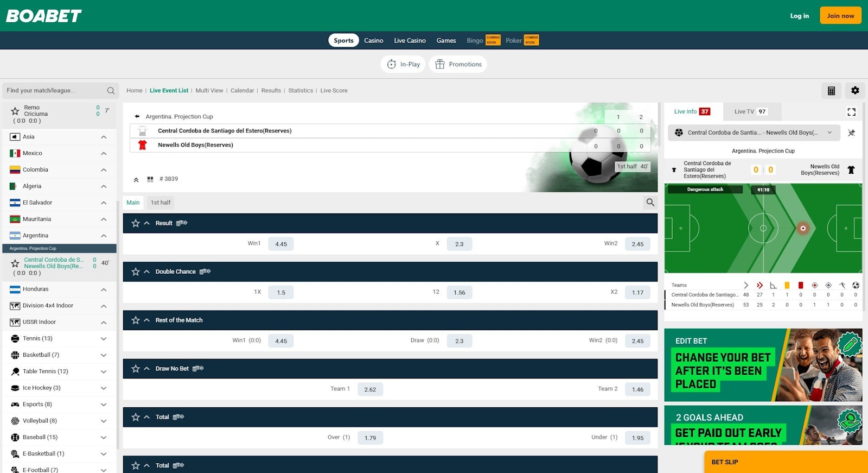Switch to the 1st half markets tab
Image resolution: width=868 pixels, height=473 pixels.
tap(161, 203)
